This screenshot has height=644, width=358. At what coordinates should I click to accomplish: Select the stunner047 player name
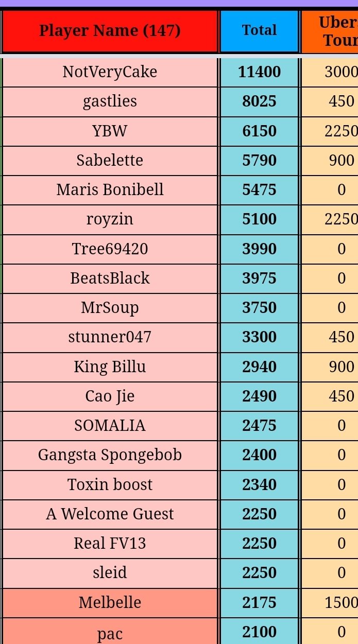point(110,338)
